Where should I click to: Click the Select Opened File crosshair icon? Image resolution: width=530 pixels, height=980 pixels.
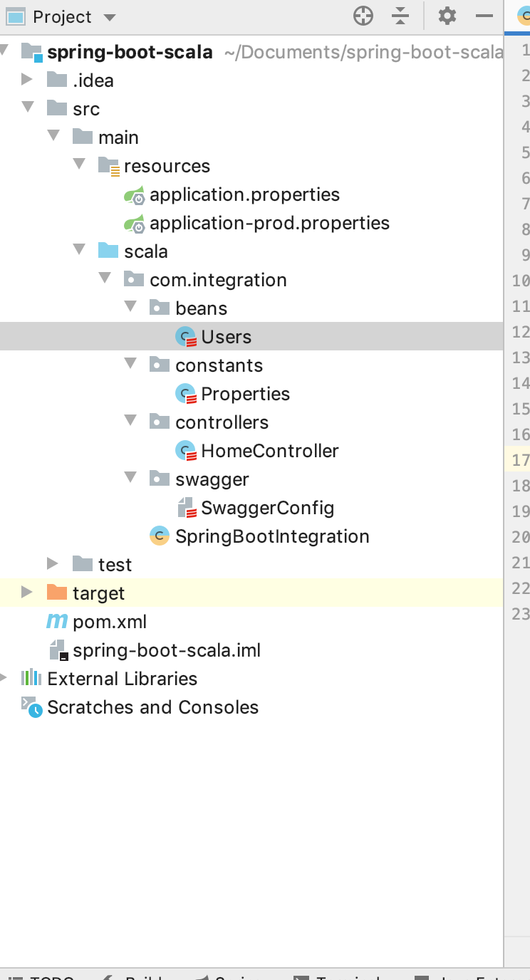pos(363,16)
